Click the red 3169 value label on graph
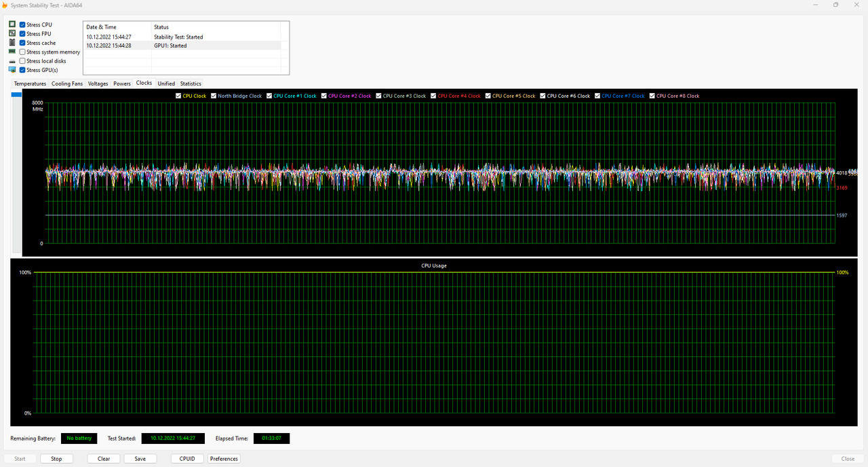Viewport: 868px width, 467px height. coord(842,188)
